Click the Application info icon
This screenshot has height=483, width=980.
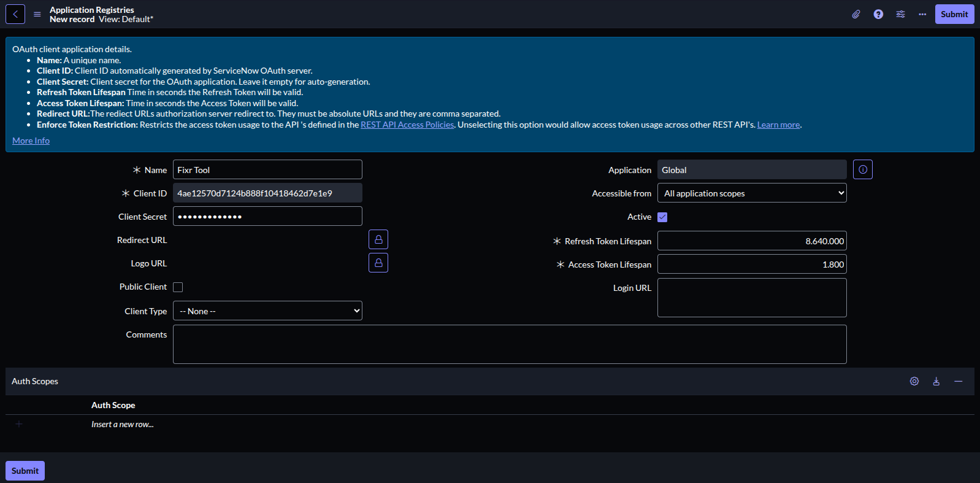pos(863,169)
